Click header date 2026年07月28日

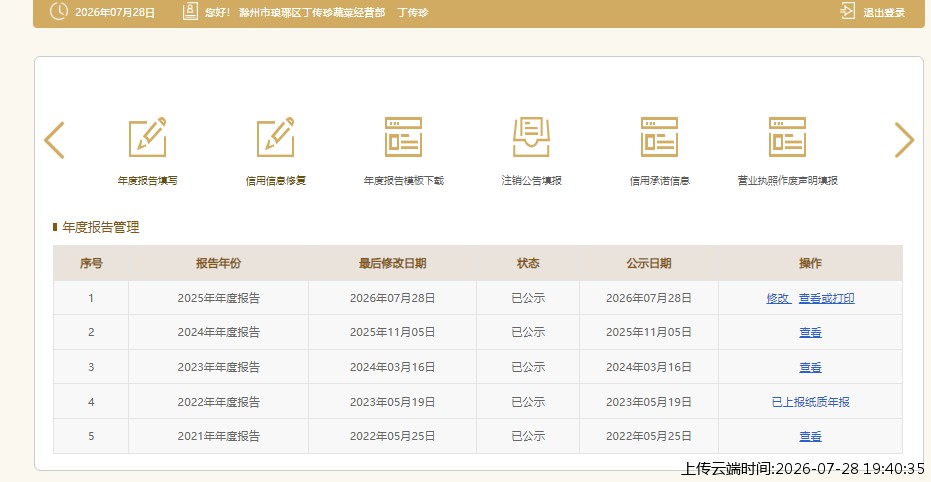click(115, 12)
